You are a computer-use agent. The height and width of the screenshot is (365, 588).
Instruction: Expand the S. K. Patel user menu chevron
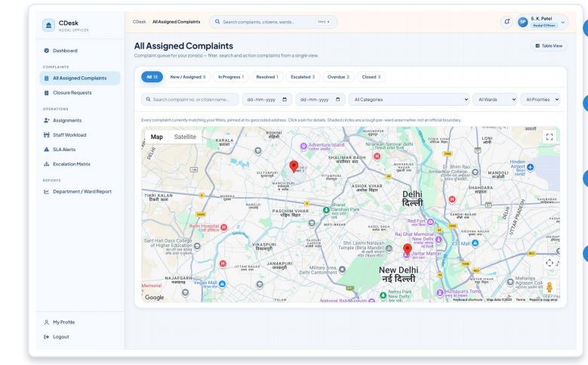pyautogui.click(x=562, y=23)
